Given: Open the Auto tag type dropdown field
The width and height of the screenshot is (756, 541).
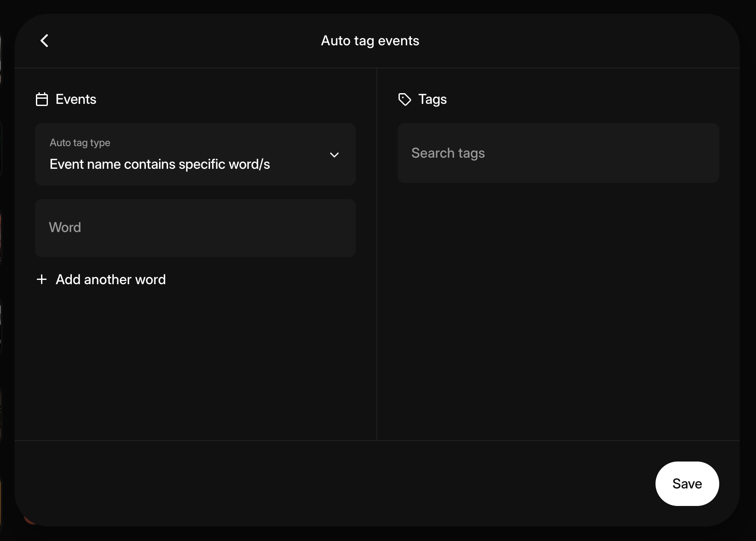Looking at the screenshot, I should (x=195, y=154).
